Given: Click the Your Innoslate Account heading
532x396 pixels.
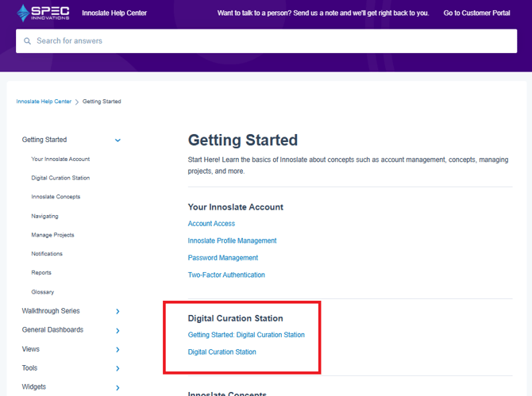Looking at the screenshot, I should [236, 207].
